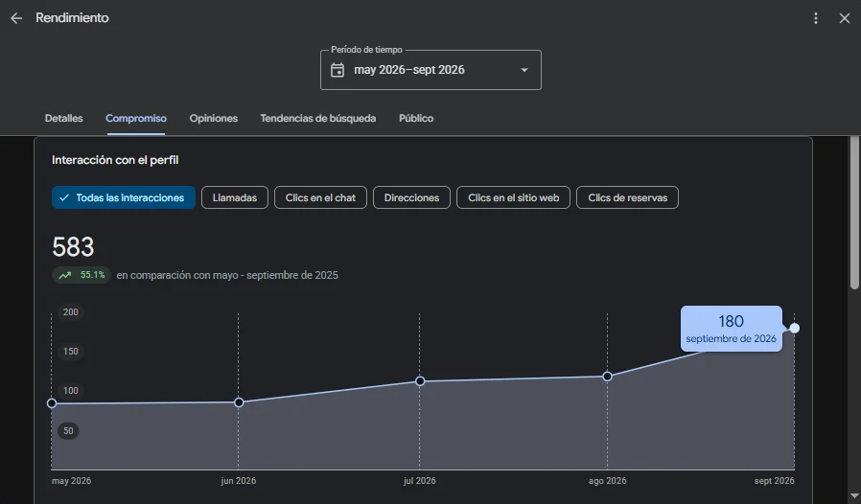This screenshot has width=861, height=504.
Task: Click the may 2026 x-axis label
Action: 71,481
